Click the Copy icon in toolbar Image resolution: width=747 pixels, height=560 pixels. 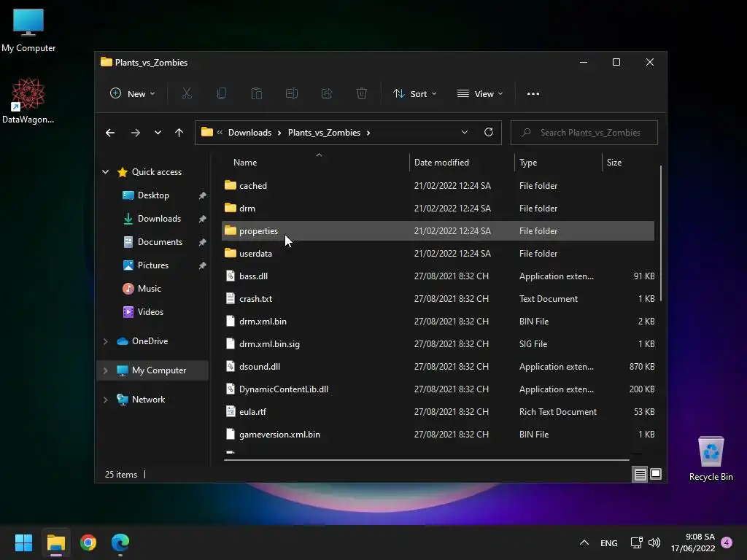pos(222,94)
